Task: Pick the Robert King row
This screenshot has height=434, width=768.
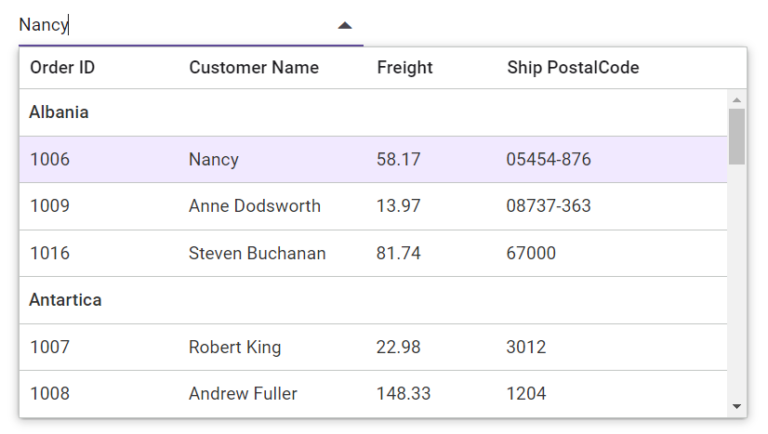Action: pos(235,348)
